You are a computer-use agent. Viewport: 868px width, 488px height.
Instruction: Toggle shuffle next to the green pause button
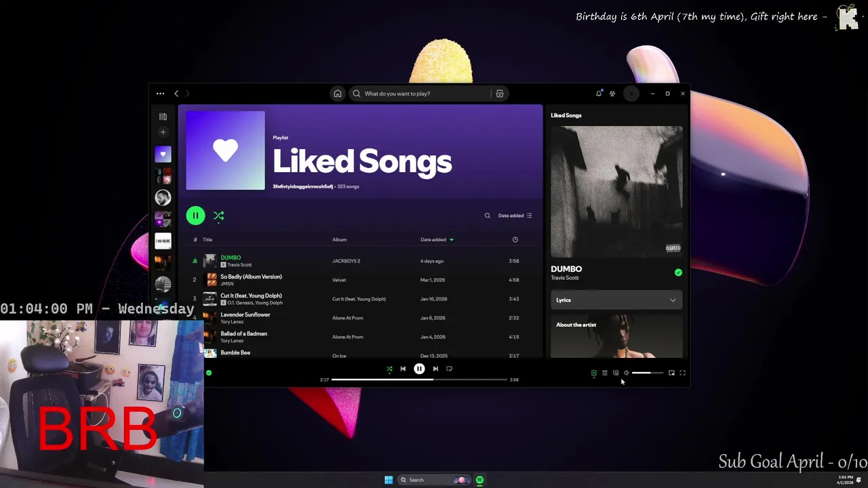pyautogui.click(x=219, y=216)
